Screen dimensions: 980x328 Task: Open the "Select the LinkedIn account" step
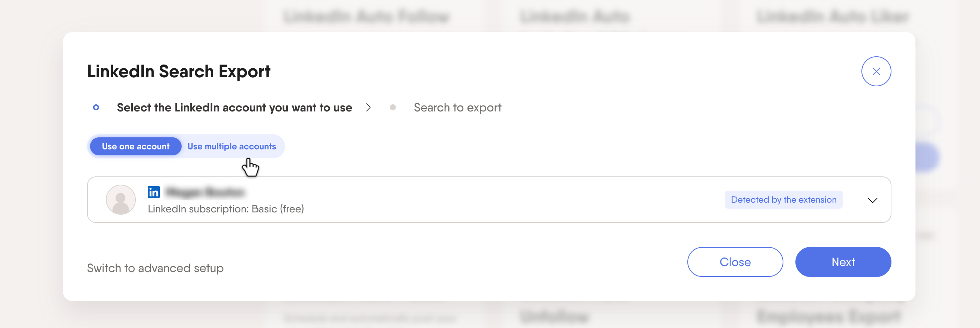234,108
